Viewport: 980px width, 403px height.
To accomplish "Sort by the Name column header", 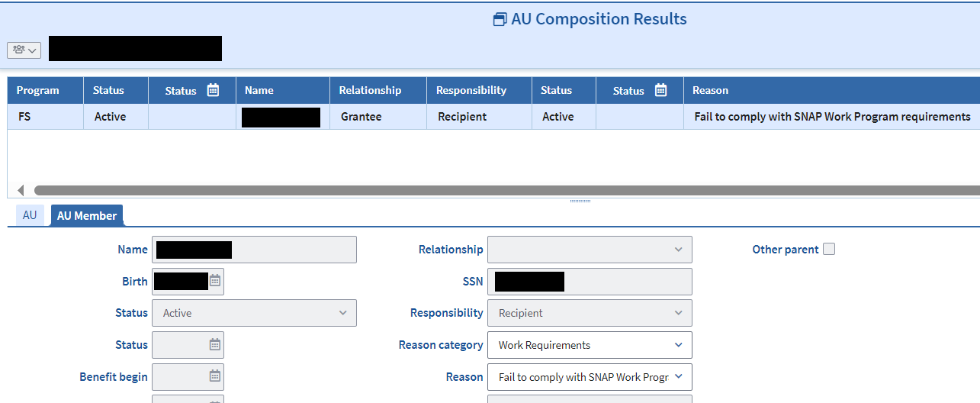I will 283,90.
